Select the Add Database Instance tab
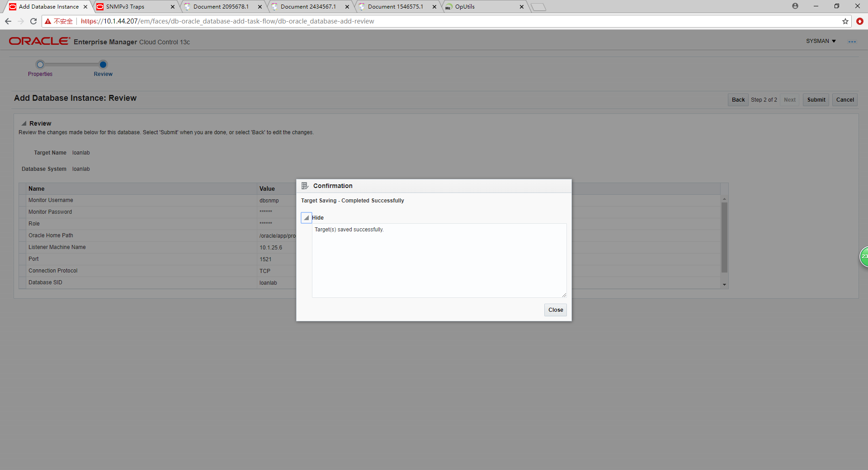The height and width of the screenshot is (470, 868). (48, 7)
